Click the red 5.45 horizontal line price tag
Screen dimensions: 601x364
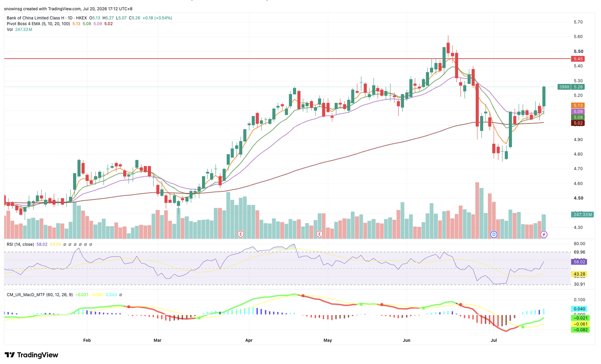578,59
